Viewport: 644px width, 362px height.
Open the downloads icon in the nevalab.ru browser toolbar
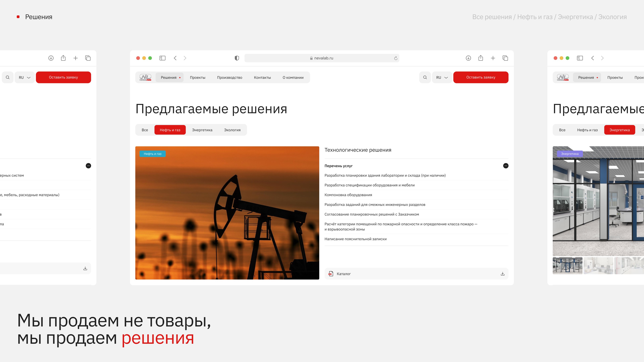468,58
